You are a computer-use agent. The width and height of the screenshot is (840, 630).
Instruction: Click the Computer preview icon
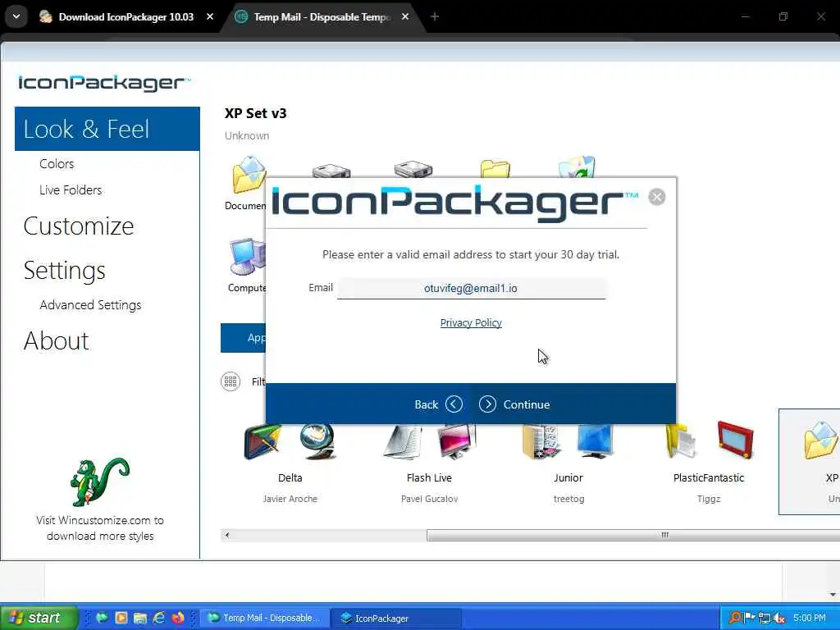tap(248, 257)
